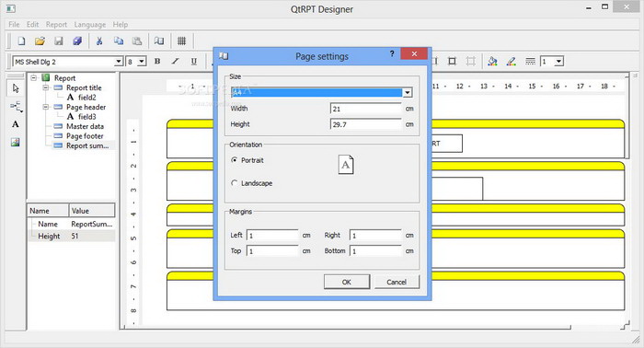Toggle bold text formatting
This screenshot has width=644, height=348.
click(157, 61)
